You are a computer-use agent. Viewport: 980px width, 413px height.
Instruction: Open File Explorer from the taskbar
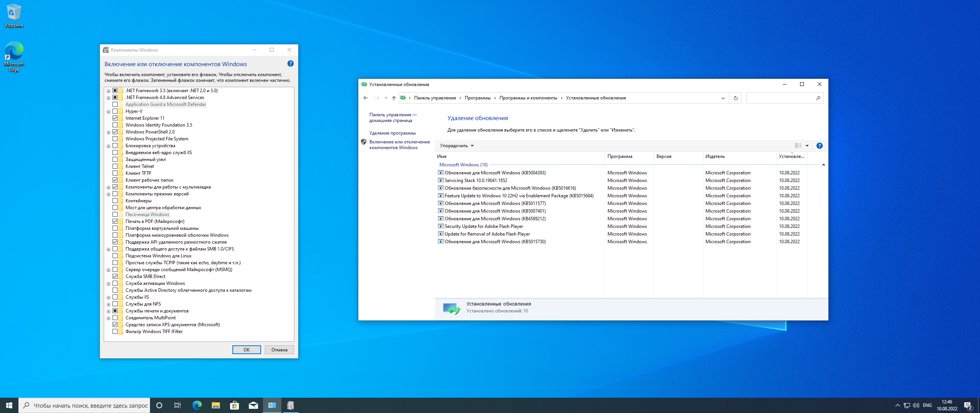[x=216, y=405]
